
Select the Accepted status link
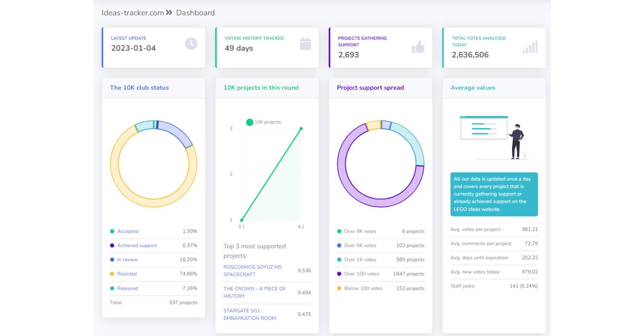(128, 232)
